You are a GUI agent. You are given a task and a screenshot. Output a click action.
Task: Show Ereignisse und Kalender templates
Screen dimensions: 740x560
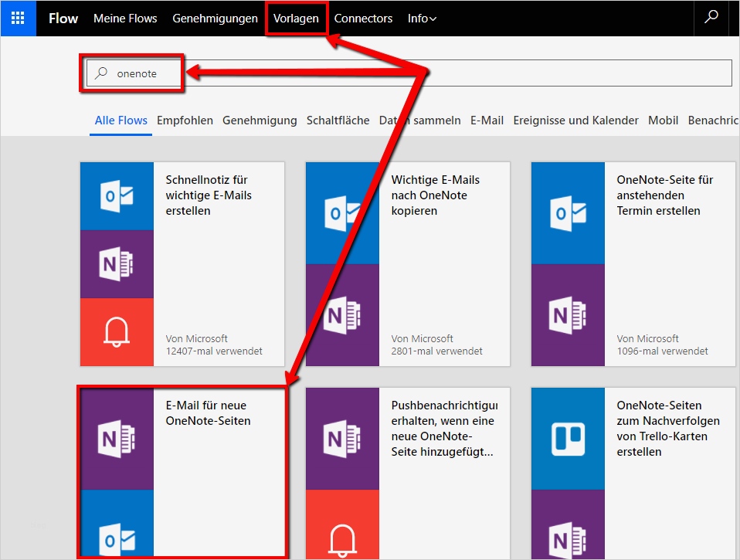pos(575,120)
